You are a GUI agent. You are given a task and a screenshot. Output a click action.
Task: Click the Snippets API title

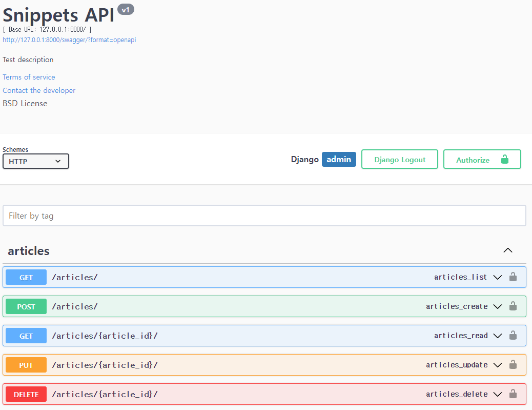pyautogui.click(x=58, y=15)
